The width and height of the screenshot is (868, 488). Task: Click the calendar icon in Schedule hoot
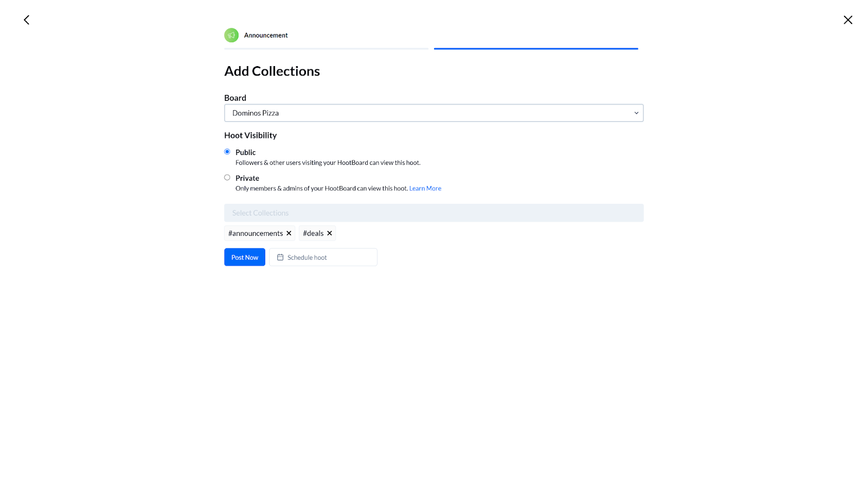tap(280, 258)
